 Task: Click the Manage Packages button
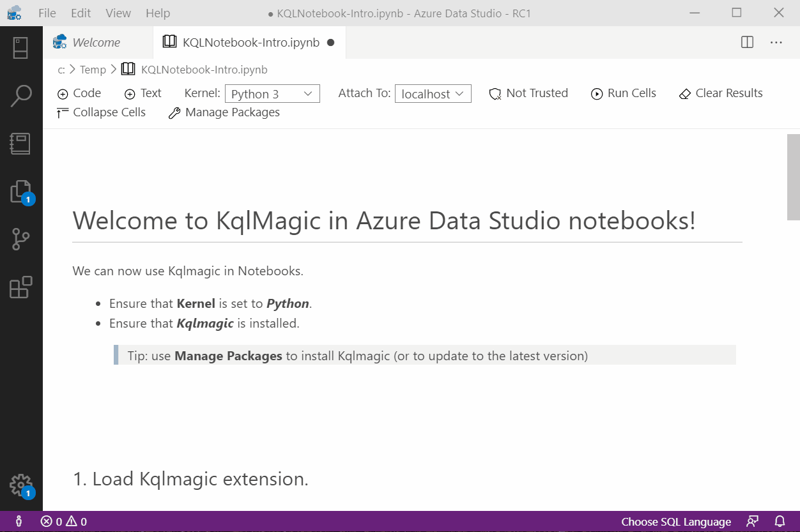[224, 112]
